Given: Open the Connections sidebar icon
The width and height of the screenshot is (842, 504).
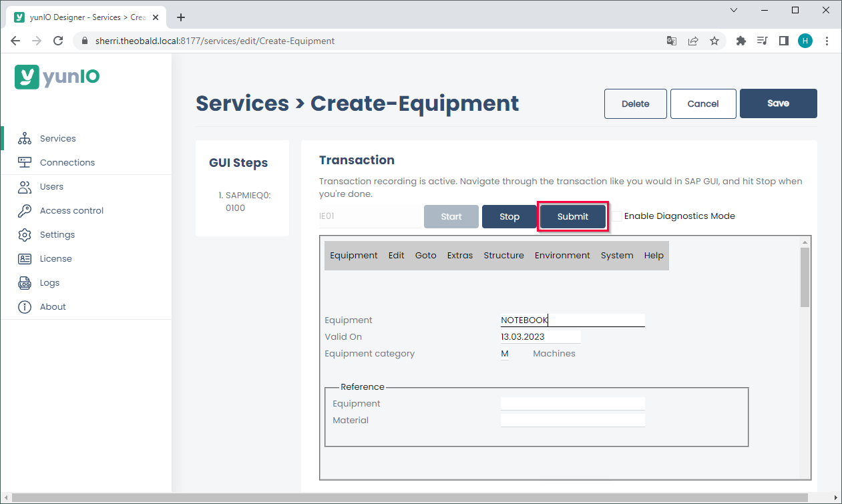Looking at the screenshot, I should [x=25, y=162].
